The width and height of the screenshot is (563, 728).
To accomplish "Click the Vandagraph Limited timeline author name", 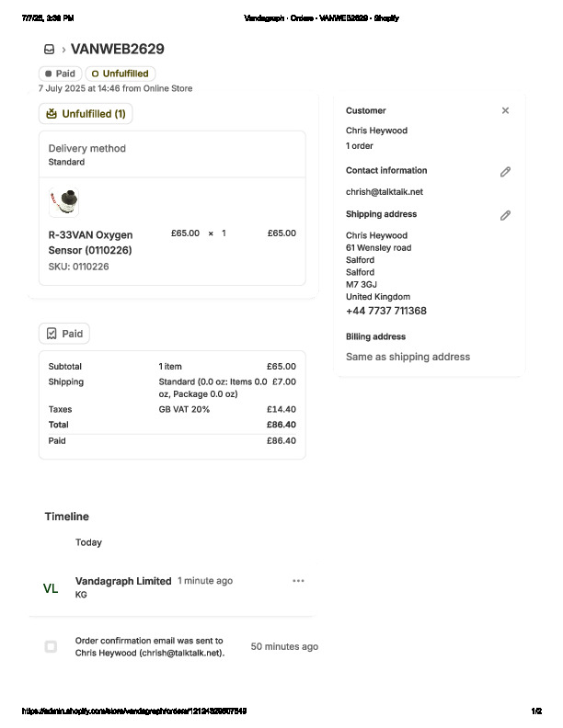I will tap(123, 581).
